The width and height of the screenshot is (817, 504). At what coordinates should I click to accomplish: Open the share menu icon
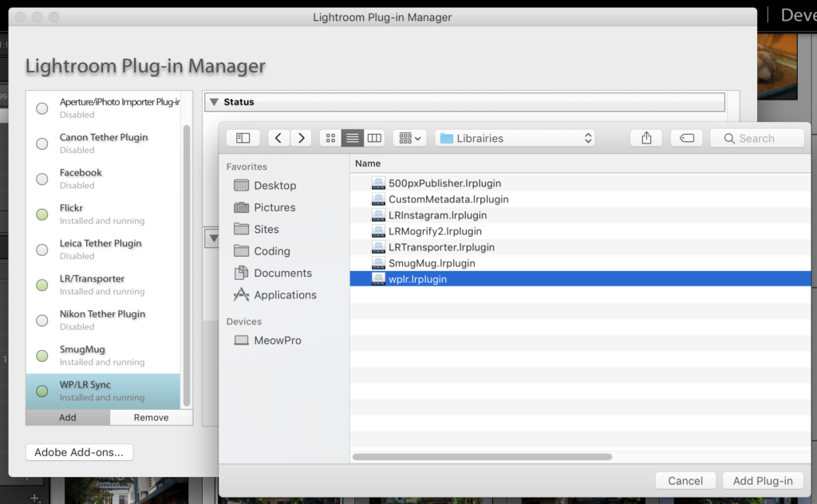coord(646,138)
